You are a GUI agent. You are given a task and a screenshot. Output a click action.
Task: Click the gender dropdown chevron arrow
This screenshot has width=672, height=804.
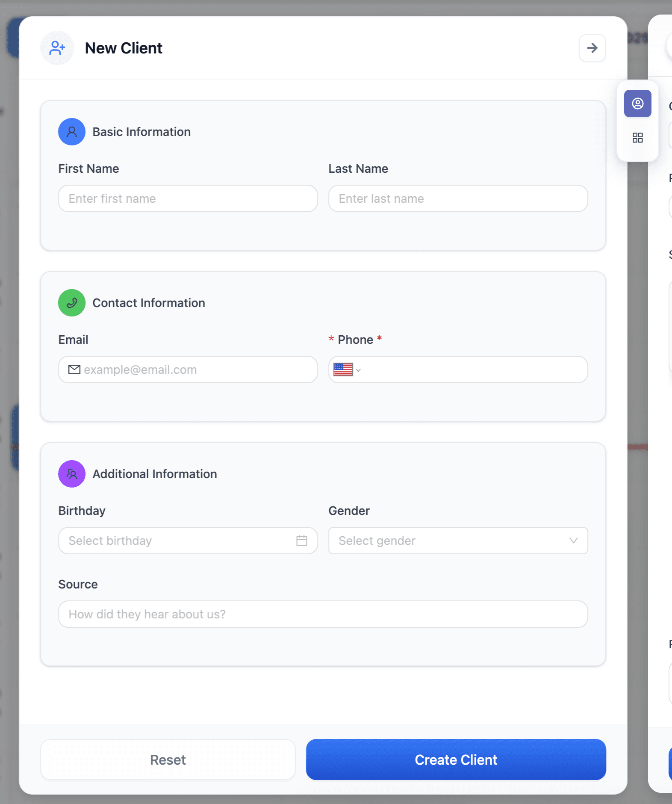tap(574, 541)
